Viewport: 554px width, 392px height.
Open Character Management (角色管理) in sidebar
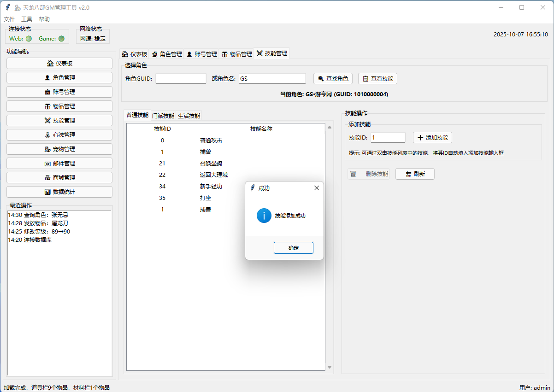coord(59,78)
